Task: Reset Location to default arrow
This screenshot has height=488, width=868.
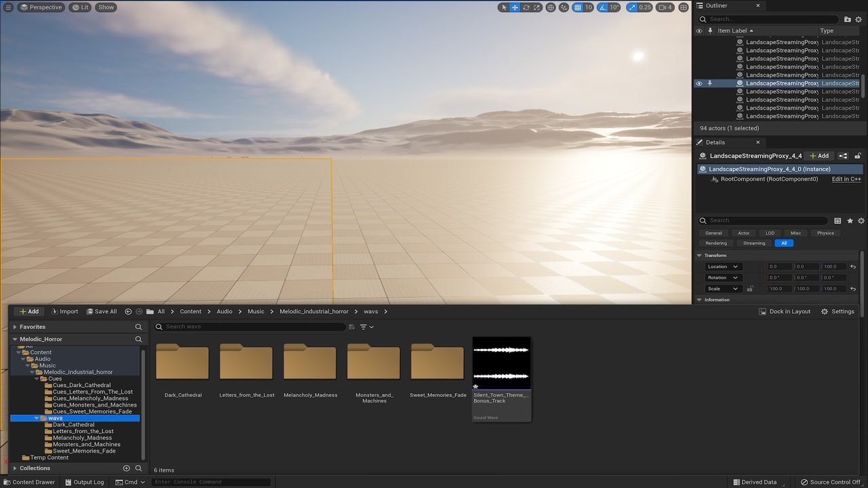Action: (x=853, y=266)
